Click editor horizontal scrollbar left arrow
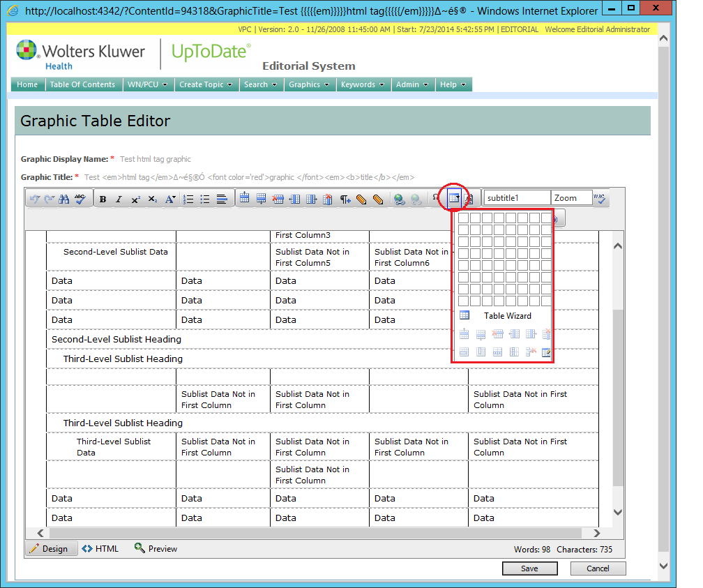703x588 pixels. pyautogui.click(x=40, y=533)
